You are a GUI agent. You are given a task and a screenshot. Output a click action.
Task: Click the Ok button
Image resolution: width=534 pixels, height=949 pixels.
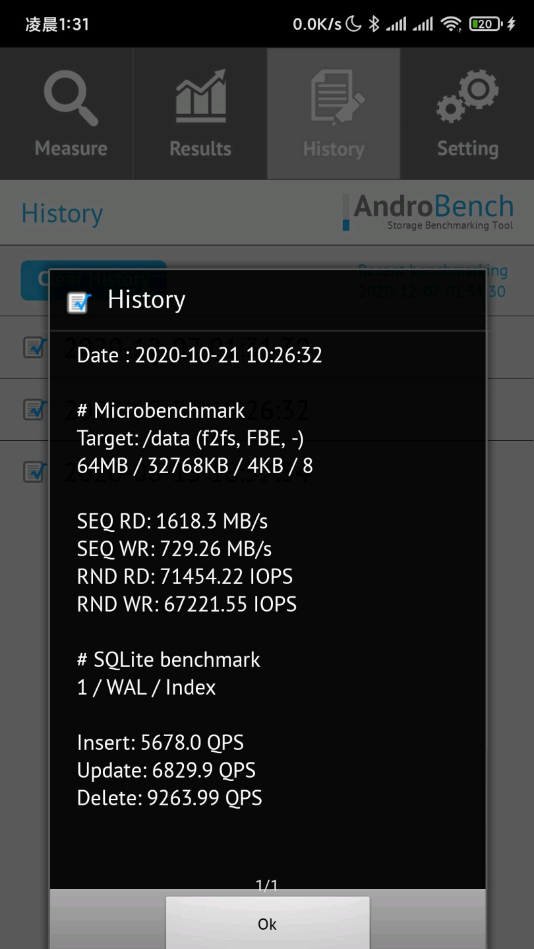(x=267, y=923)
